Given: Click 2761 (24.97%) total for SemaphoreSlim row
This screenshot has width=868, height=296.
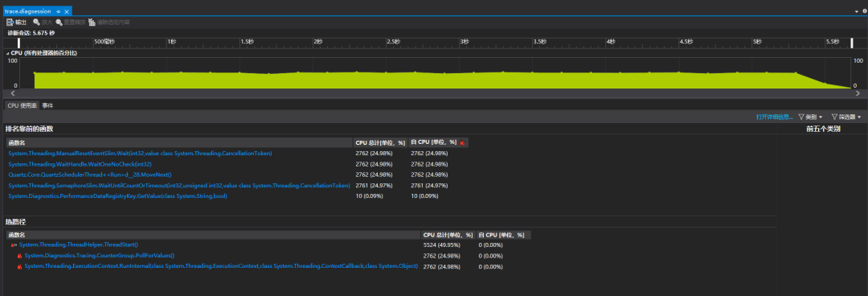Looking at the screenshot, I should coord(374,185).
